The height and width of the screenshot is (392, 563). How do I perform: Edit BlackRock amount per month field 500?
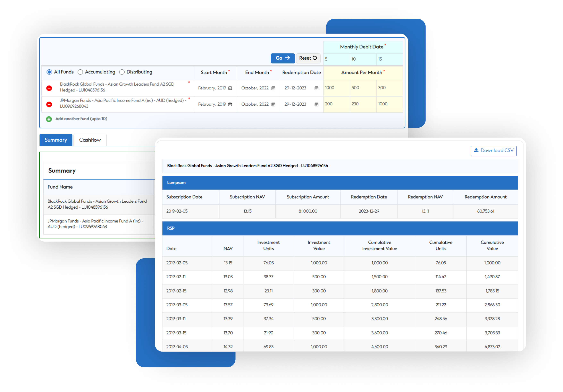point(363,88)
